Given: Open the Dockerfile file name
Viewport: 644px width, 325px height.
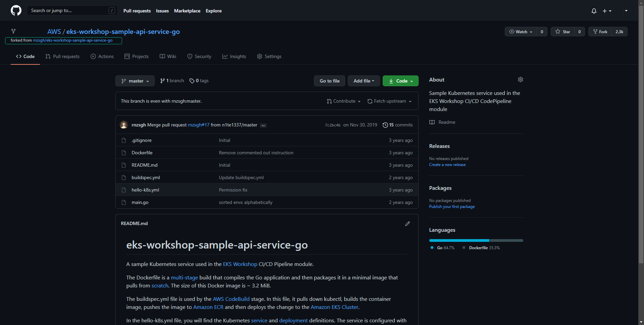Looking at the screenshot, I should [x=142, y=153].
